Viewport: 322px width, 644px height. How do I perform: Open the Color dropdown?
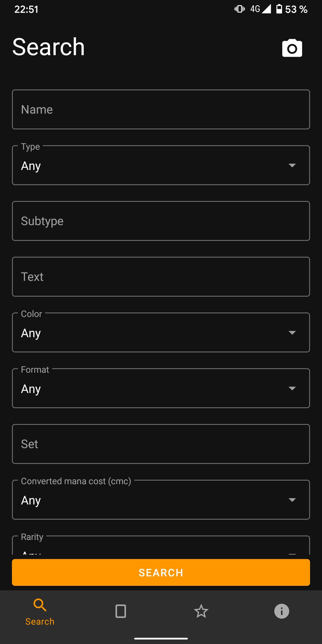161,332
